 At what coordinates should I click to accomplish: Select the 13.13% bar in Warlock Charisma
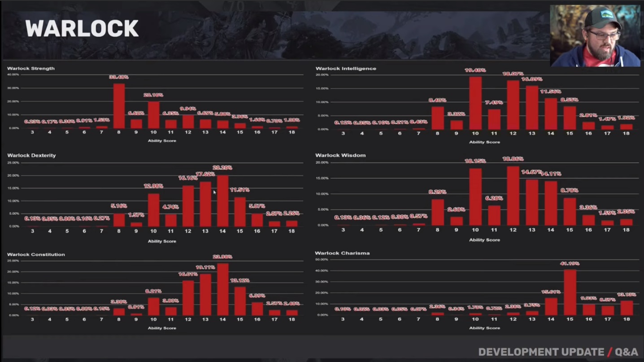click(x=627, y=308)
